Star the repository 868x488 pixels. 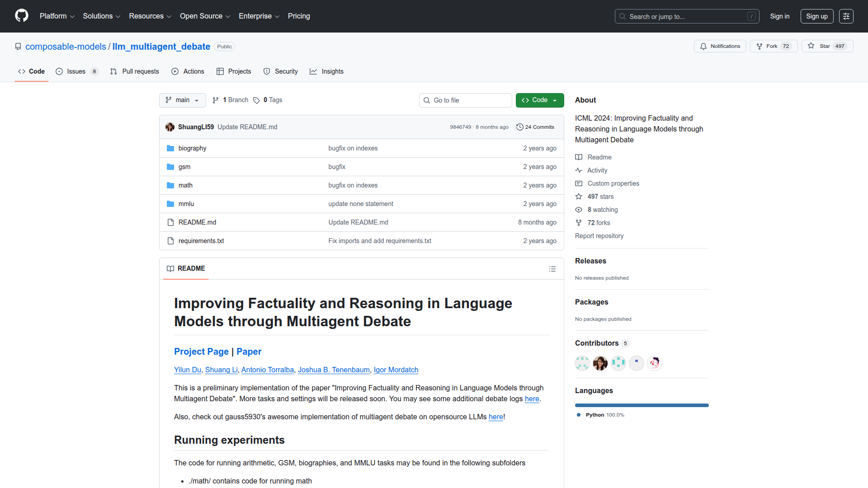click(820, 46)
